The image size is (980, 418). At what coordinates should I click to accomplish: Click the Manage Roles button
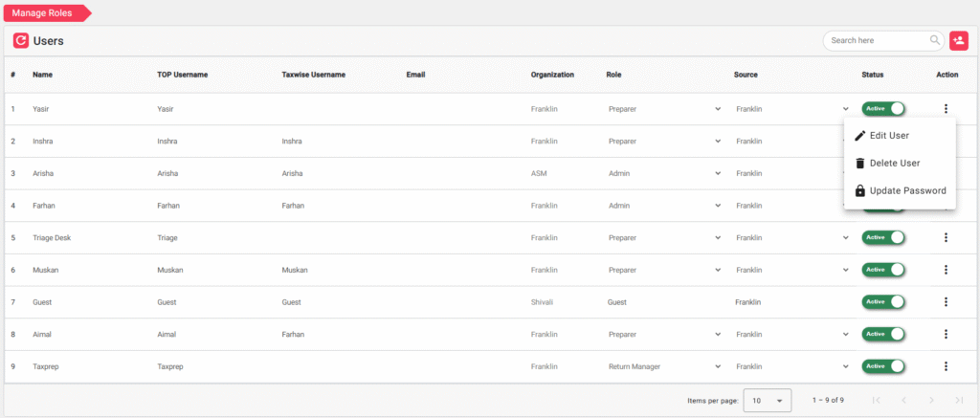tap(44, 12)
